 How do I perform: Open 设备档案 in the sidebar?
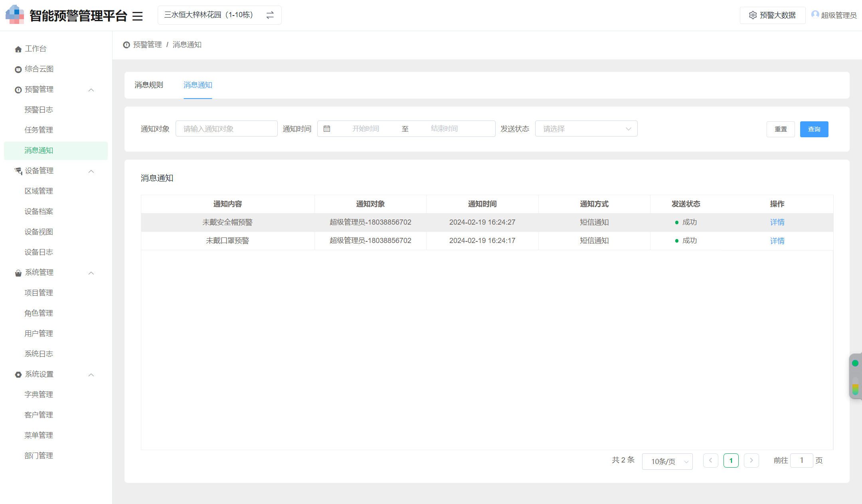[39, 211]
